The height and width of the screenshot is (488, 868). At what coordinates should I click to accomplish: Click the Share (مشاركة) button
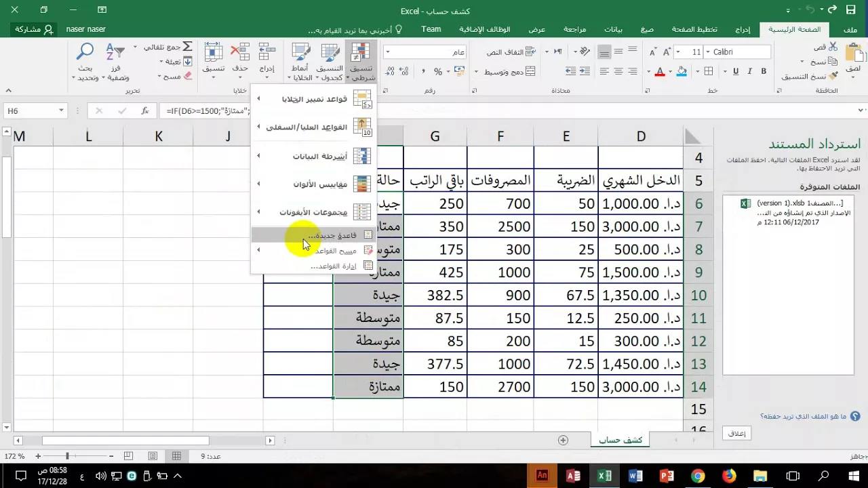pos(33,29)
